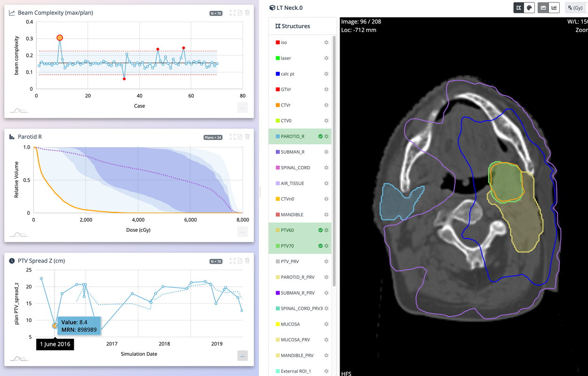Open settings gear for SPINAL_CORD_PRV3 structure

pos(326,308)
